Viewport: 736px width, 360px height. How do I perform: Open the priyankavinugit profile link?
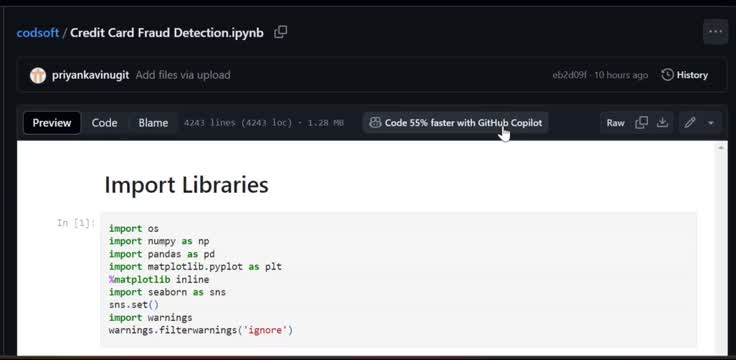pyautogui.click(x=90, y=75)
